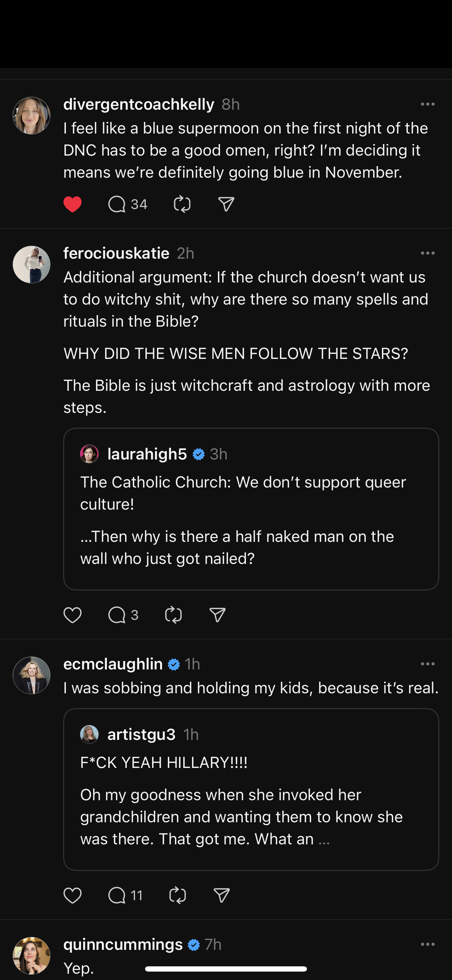Share divergentcoachkelly's post via send icon
The image size is (452, 980).
point(226,204)
